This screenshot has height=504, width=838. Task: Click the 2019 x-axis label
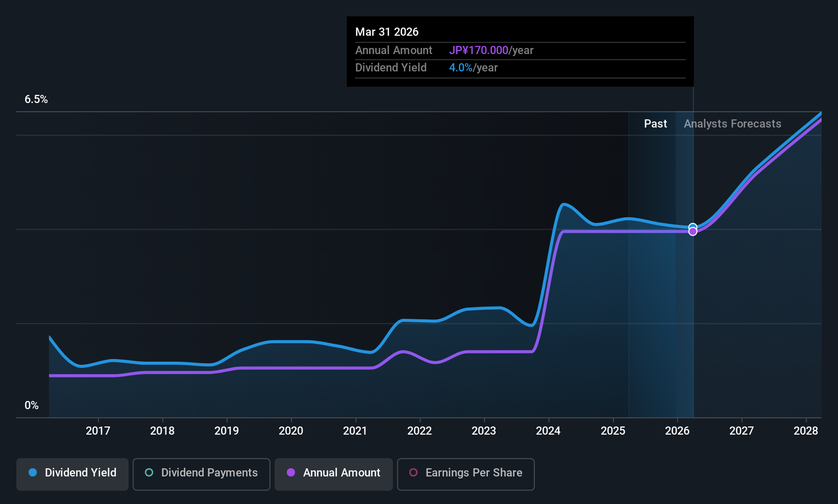227,431
